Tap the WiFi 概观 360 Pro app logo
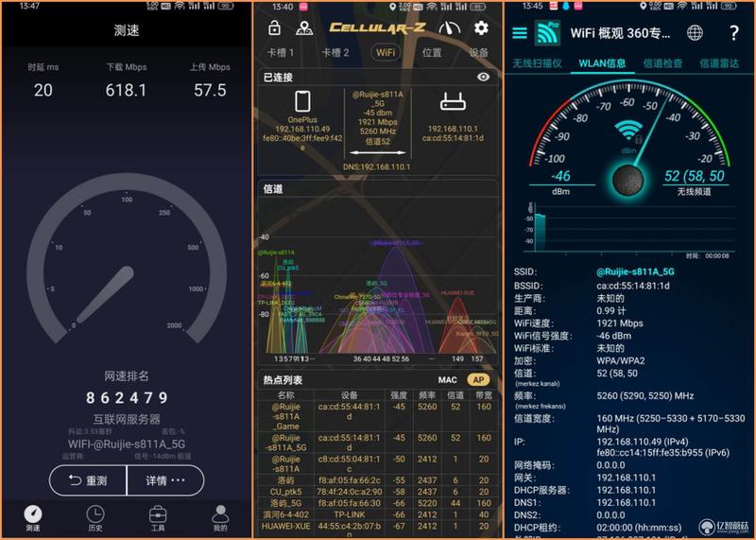The width and height of the screenshot is (756, 540). (548, 33)
